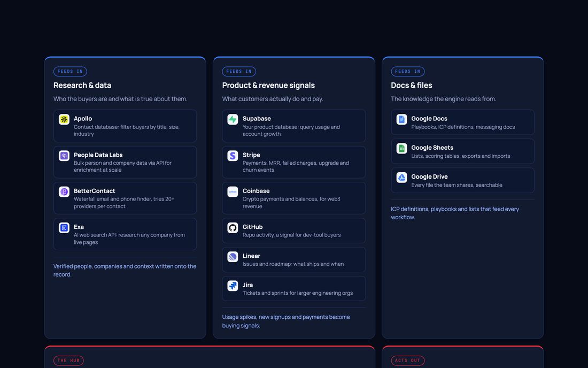
Task: Click 'AI web search API' description
Action: click(129, 239)
